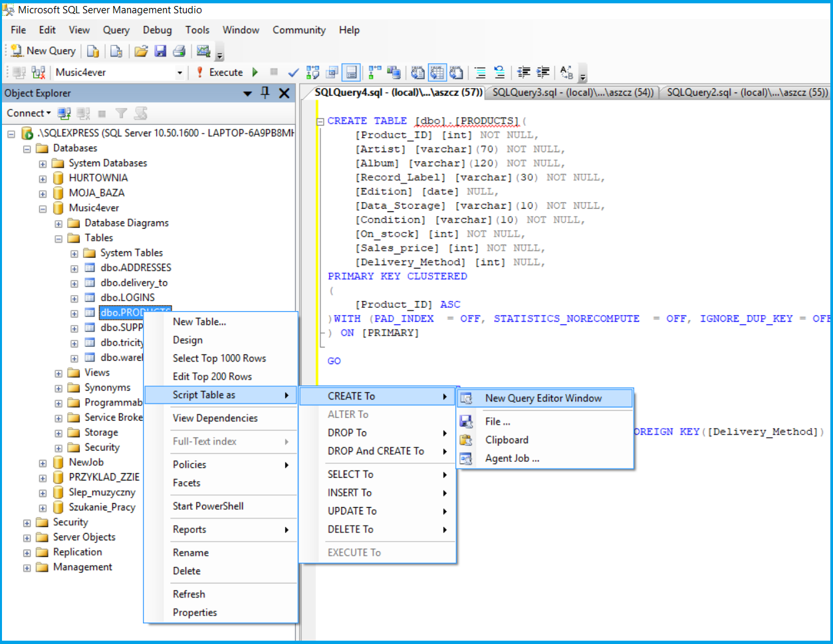Click the Print icon in the toolbar
The width and height of the screenshot is (833, 644).
(x=179, y=51)
